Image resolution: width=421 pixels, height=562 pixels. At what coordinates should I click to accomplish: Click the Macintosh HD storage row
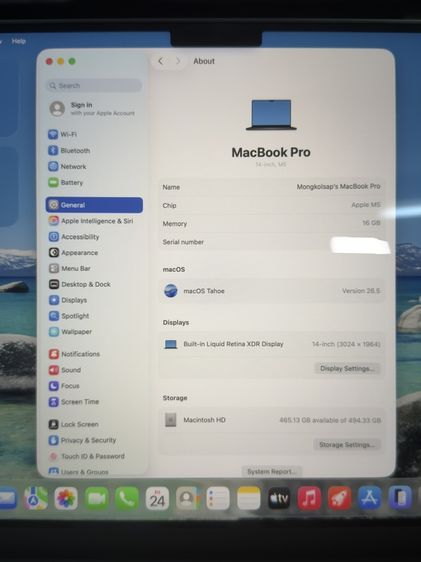[x=272, y=420]
